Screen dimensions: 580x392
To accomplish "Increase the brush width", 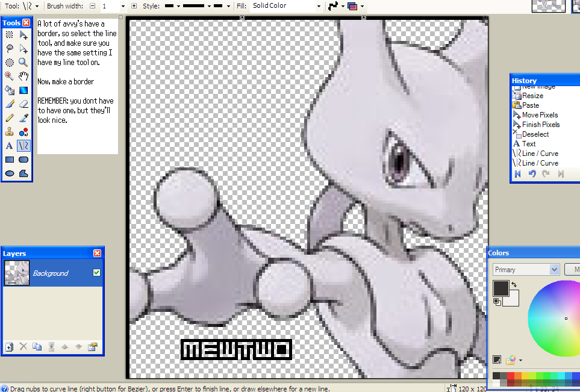I will 134,6.
